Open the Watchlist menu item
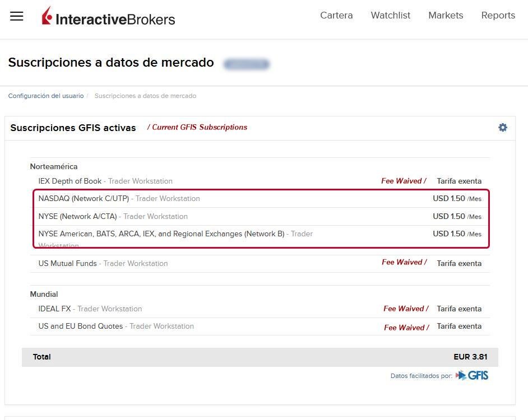Screen dimensions: 528x420 pos(391,15)
